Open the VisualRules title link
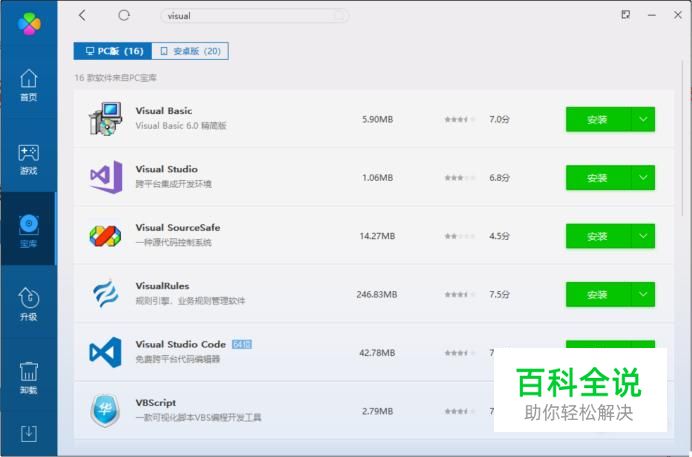Image resolution: width=692 pixels, height=457 pixels. pyautogui.click(x=162, y=286)
